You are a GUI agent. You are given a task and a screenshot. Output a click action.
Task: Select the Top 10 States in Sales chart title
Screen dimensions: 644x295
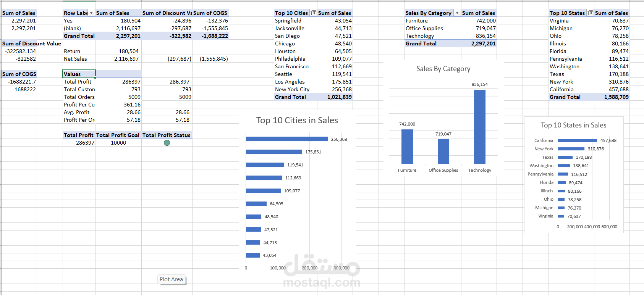tap(573, 125)
